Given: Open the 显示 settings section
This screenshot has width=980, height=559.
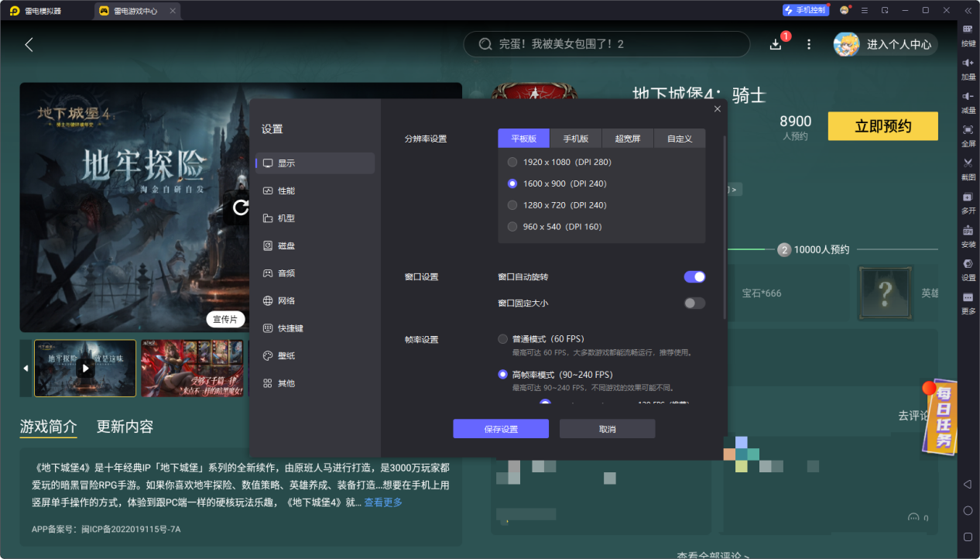Looking at the screenshot, I should pos(315,163).
